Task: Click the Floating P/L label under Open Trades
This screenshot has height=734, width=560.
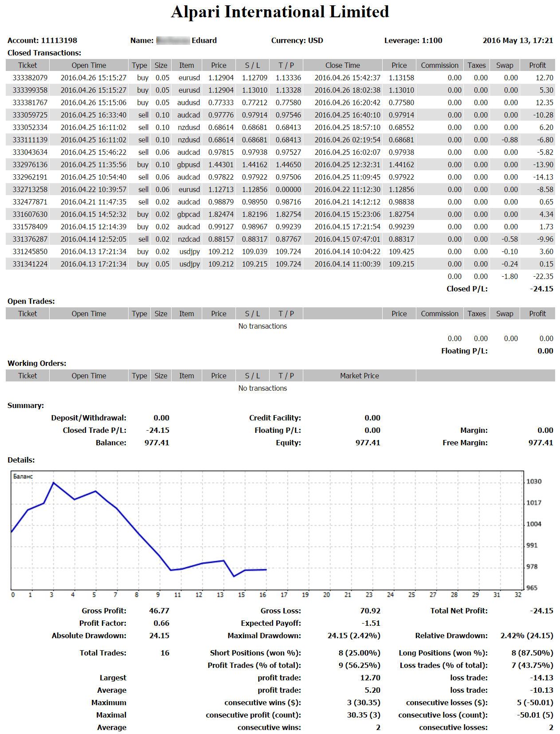Action: click(x=464, y=351)
